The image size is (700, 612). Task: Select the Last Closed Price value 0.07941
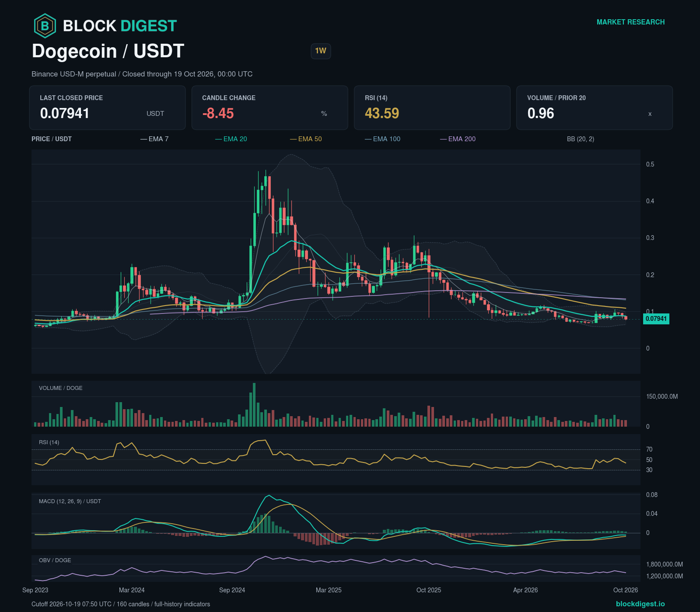click(x=65, y=113)
